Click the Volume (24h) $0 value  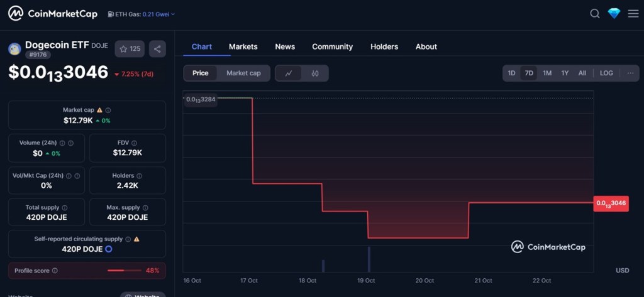(37, 153)
